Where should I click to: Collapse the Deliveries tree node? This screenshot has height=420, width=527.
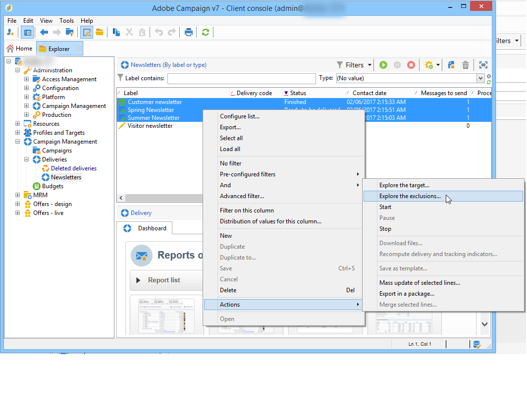tap(27, 159)
